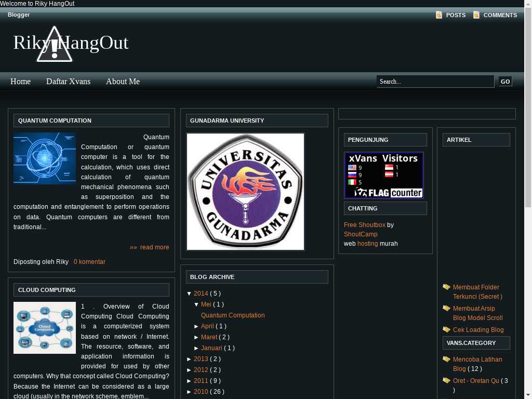Screen dimensions: 532x399
Task: Click tag icon beside Cek Loading Blog
Action: click(446, 330)
